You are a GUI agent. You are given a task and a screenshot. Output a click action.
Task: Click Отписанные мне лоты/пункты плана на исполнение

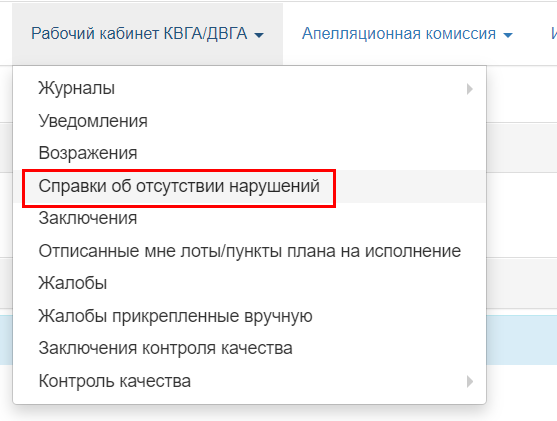coord(249,251)
